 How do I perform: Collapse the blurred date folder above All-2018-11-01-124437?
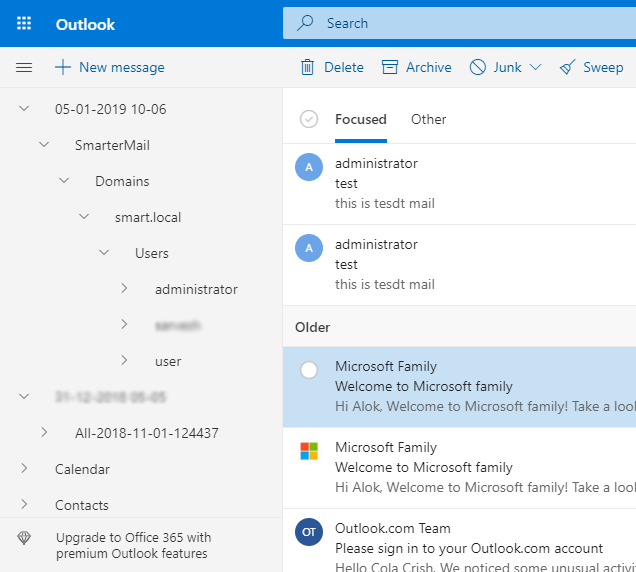pyautogui.click(x=24, y=396)
